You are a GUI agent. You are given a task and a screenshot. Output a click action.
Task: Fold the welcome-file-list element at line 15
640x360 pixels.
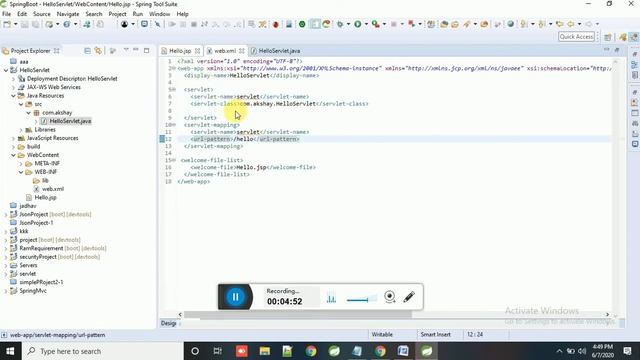pyautogui.click(x=174, y=160)
